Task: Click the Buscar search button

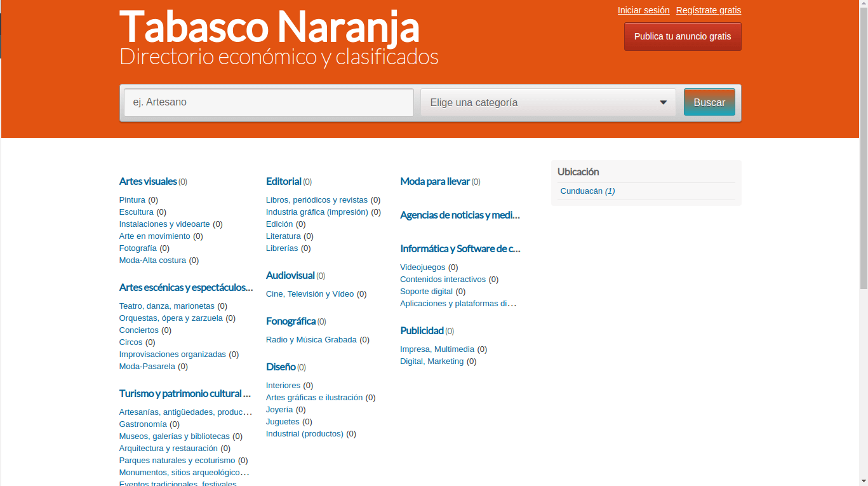Action: tap(709, 102)
